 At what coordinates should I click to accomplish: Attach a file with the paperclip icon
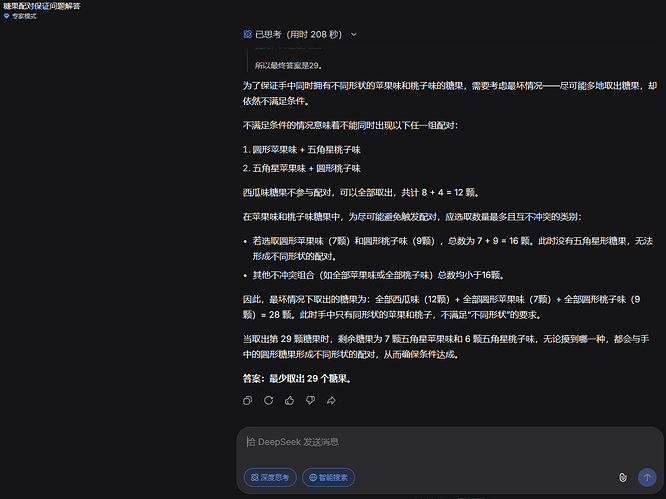623,477
